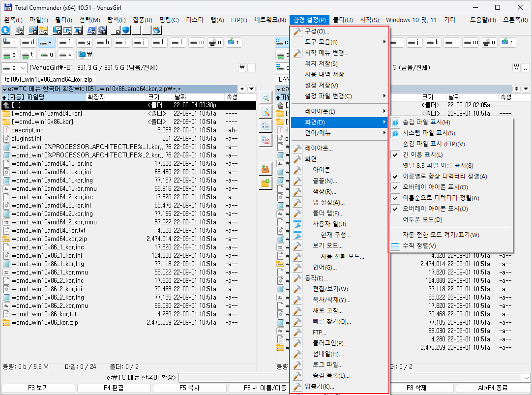Image resolution: width=532 pixels, height=395 pixels.
Task: Open 도움말(H) menu
Action: pos(483,20)
